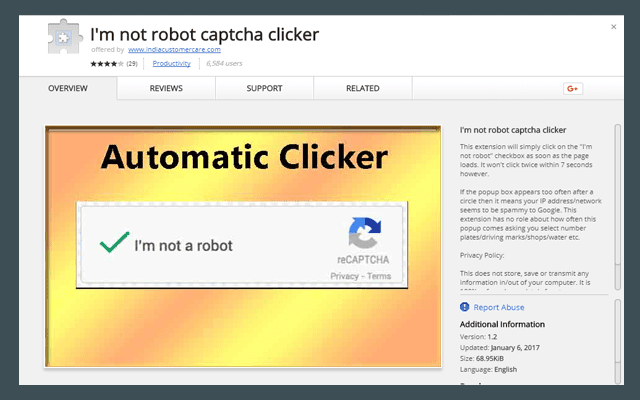Click the Report Abuse exclamation icon
The height and width of the screenshot is (400, 640).
click(465, 307)
